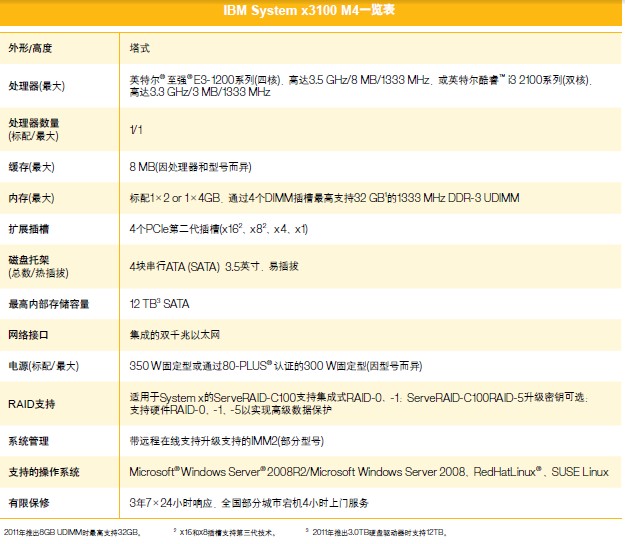
Task: Select the '支持的操作系统' label
Action: coord(44,472)
